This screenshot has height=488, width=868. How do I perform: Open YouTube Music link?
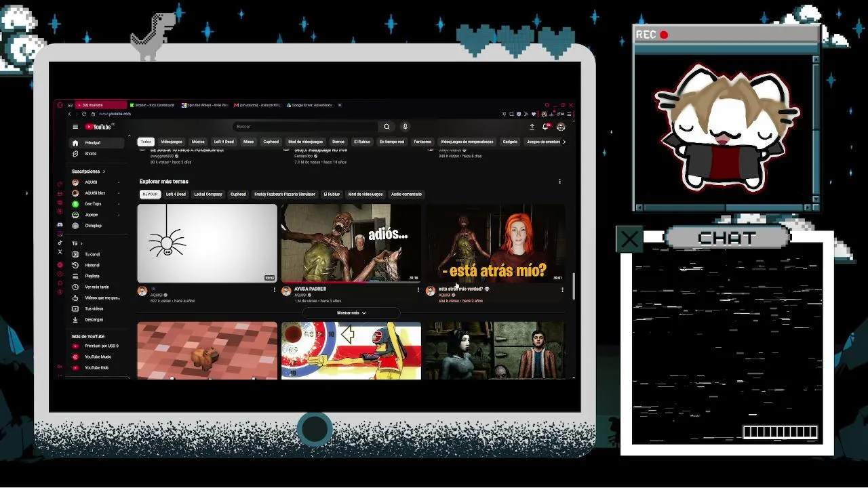[x=96, y=357]
